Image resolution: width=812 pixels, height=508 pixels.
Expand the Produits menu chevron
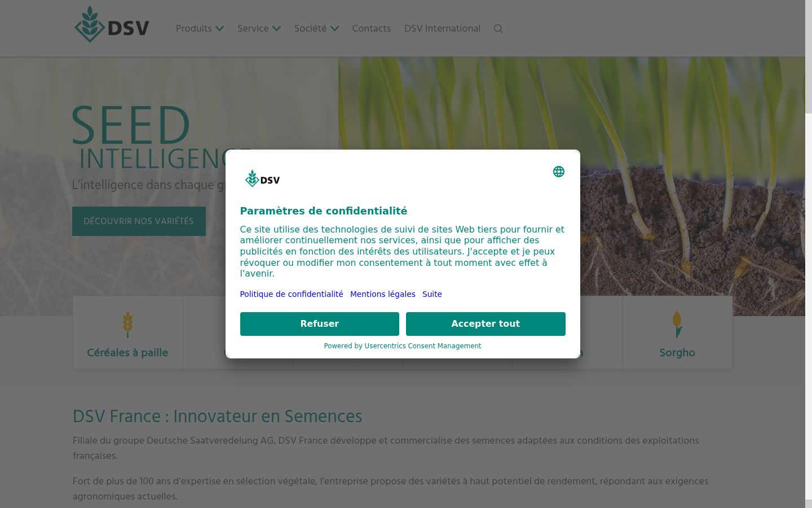pos(220,29)
